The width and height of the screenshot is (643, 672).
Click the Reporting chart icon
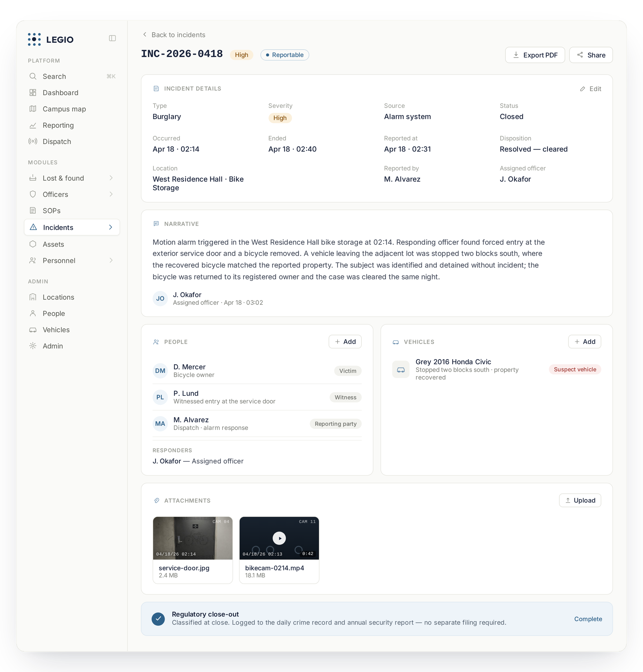[33, 125]
